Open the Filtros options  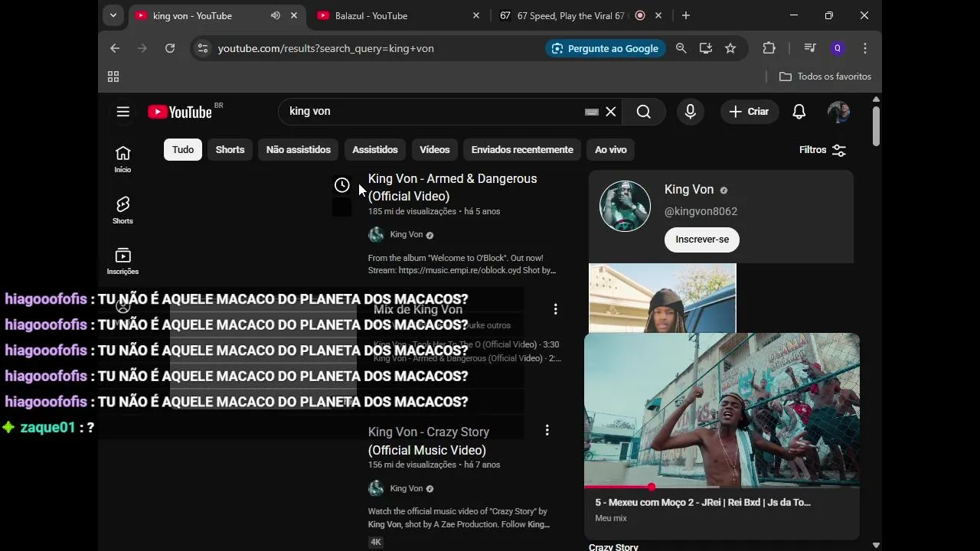822,150
